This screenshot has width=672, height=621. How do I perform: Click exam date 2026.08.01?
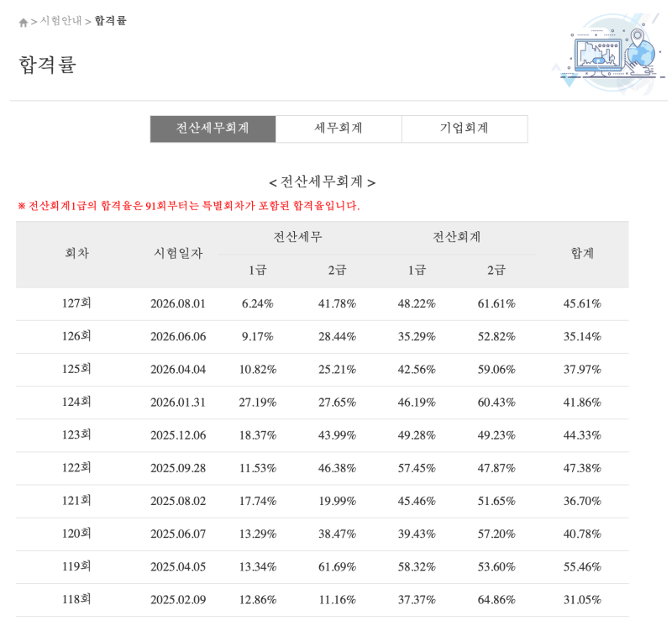pyautogui.click(x=178, y=304)
